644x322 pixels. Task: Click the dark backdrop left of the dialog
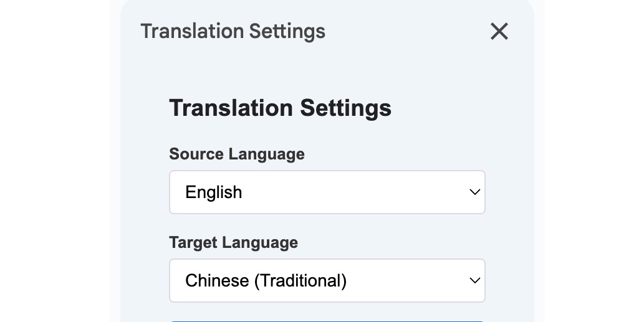[53, 162]
